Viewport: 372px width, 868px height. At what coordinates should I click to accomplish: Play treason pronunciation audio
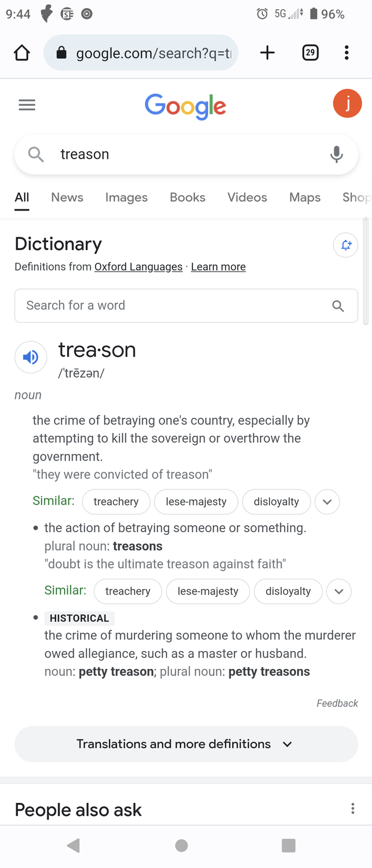[x=31, y=357]
